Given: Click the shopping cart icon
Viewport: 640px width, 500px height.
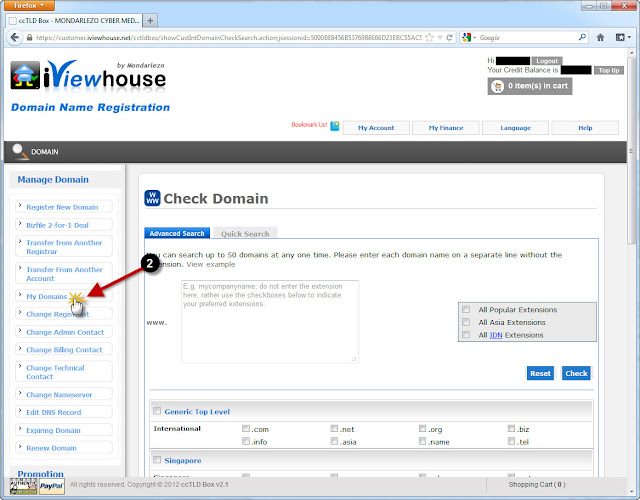Looking at the screenshot, I should coord(498,86).
